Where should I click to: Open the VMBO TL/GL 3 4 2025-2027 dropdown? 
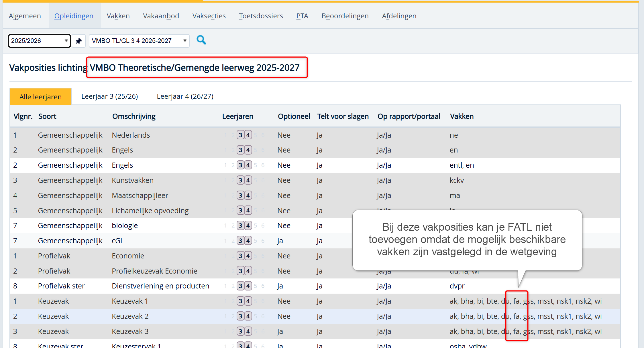pos(139,41)
